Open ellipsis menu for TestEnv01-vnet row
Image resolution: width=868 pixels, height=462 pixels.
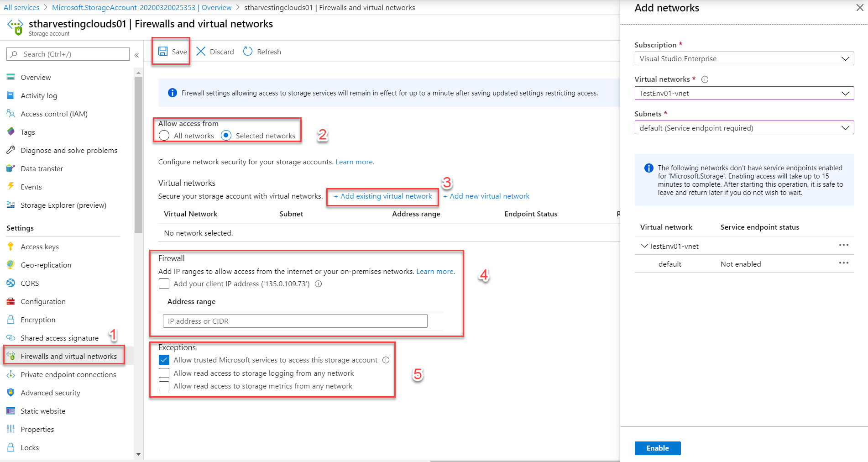(843, 245)
